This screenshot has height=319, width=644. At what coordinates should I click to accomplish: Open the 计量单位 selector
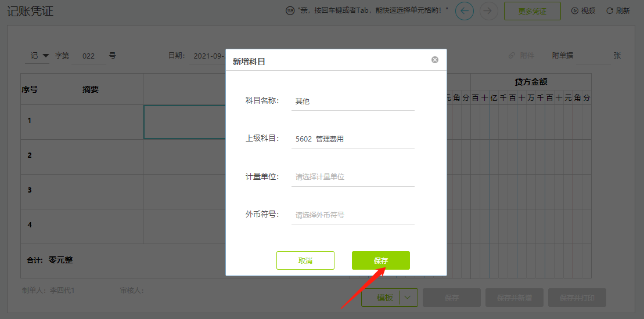pyautogui.click(x=353, y=177)
